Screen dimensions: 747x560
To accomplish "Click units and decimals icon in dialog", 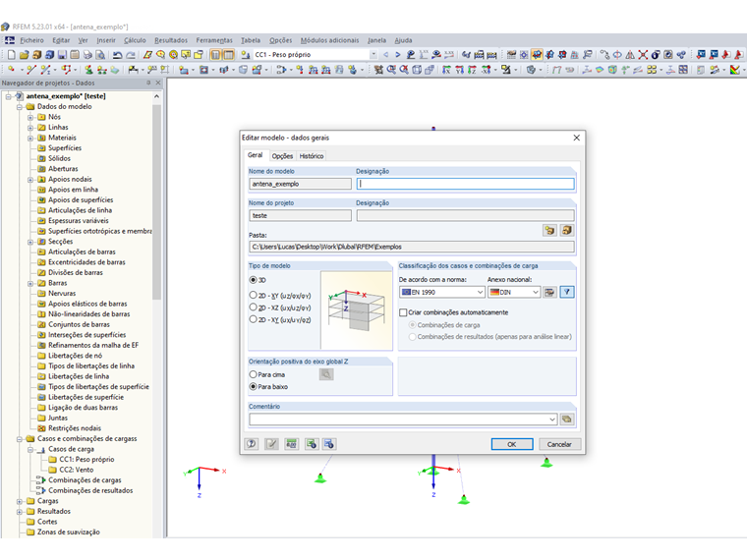I will point(291,444).
